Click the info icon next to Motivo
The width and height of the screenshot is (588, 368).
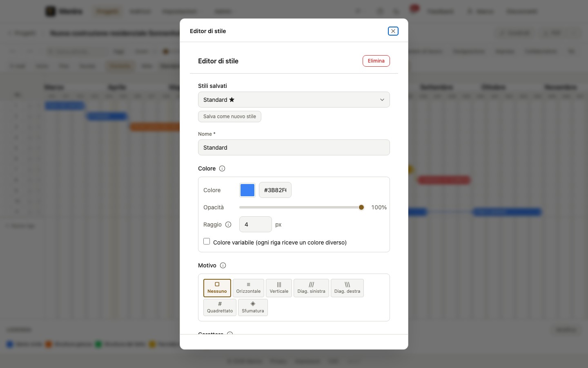pyautogui.click(x=223, y=265)
